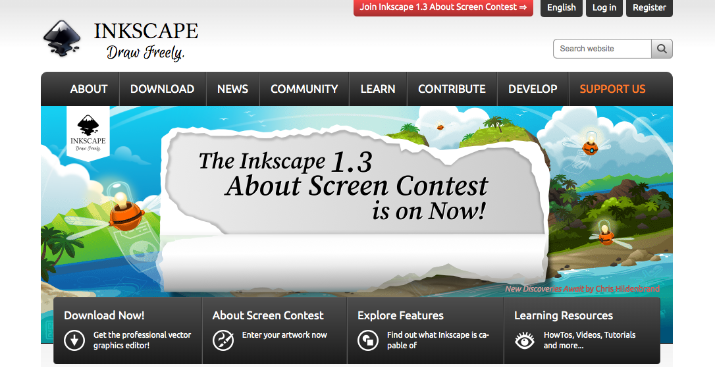Screen dimensions: 715x367
Task: Open the Explore Features heading link
Action: coord(400,315)
